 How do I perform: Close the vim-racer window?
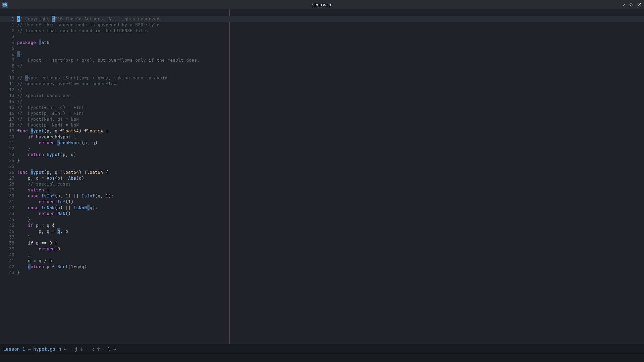[x=639, y=5]
